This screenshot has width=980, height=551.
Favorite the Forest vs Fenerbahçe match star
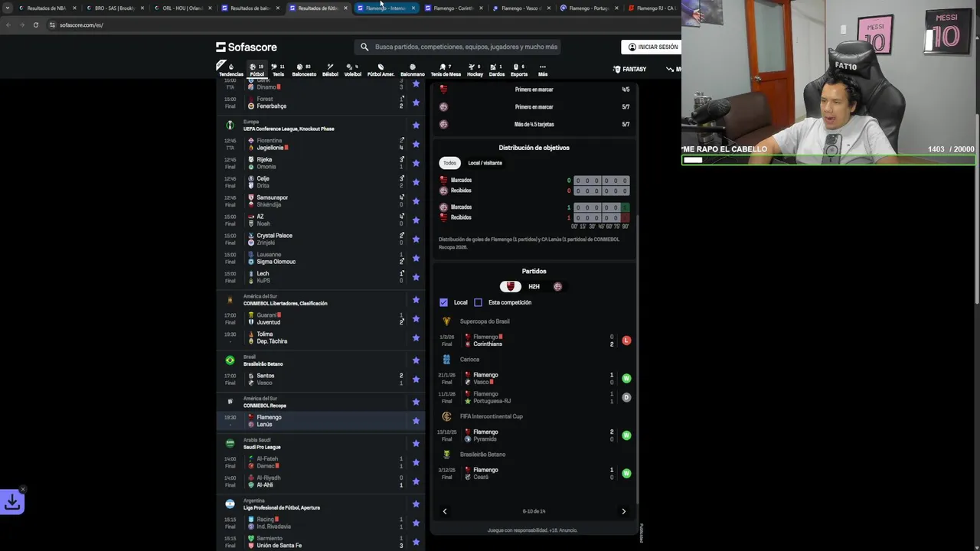pyautogui.click(x=416, y=103)
